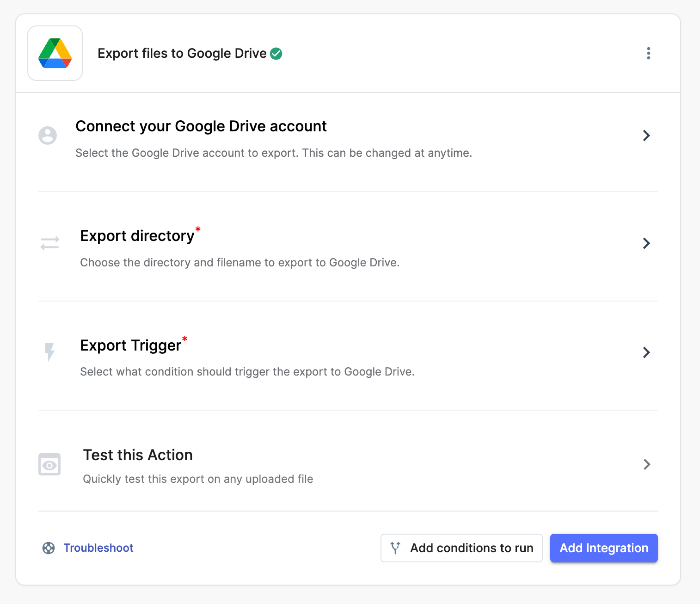Expand the Export directory chevron

point(646,243)
